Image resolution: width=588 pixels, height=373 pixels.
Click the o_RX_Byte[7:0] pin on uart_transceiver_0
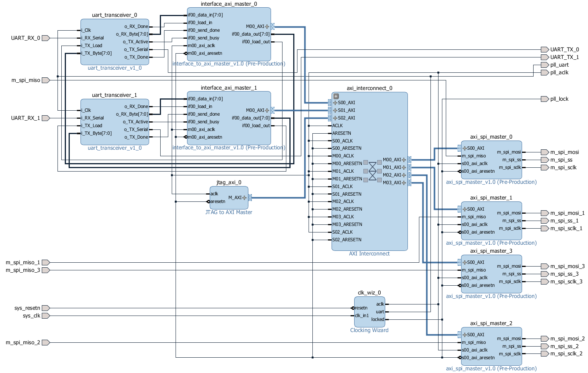click(x=132, y=34)
